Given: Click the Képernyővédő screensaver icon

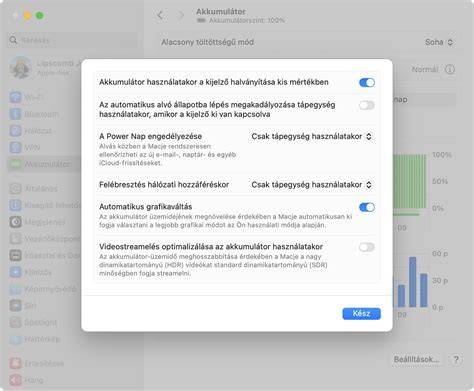Looking at the screenshot, I should click(x=15, y=289).
